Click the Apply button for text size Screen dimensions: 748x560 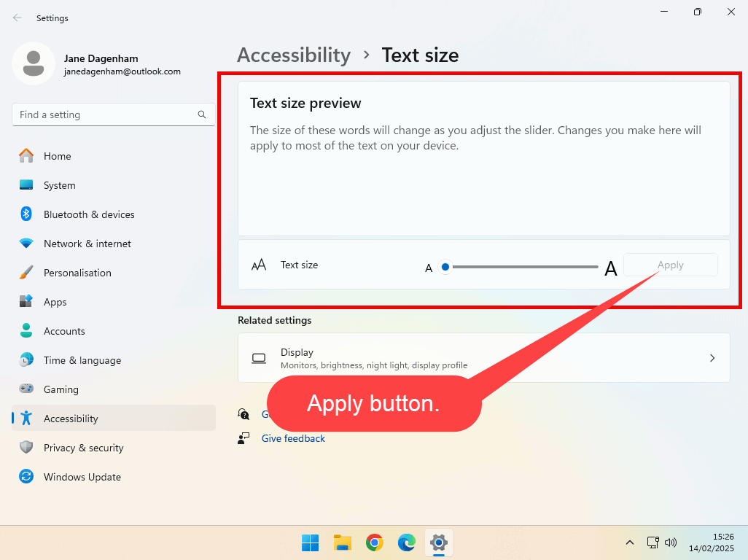(x=670, y=265)
